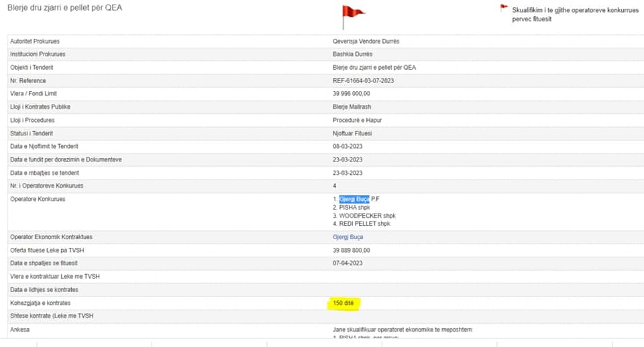Click the page title Blerje dru zjarri
This screenshot has width=644, height=347.
click(x=65, y=8)
